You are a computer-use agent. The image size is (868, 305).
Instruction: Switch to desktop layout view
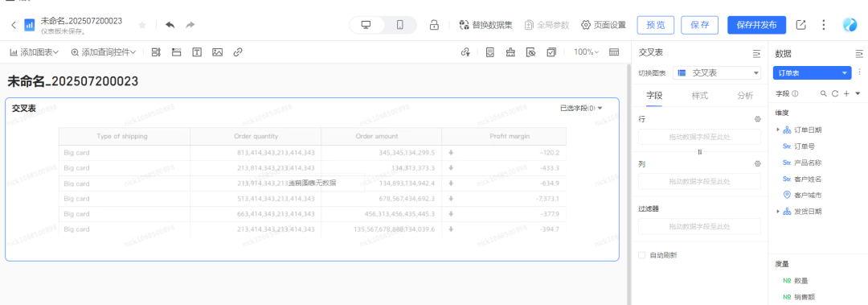(366, 25)
